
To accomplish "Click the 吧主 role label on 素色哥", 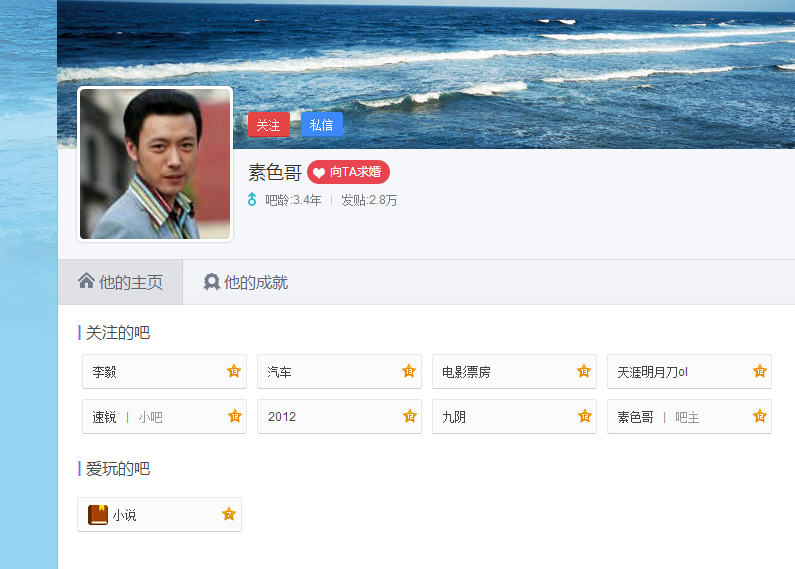I will click(x=687, y=417).
